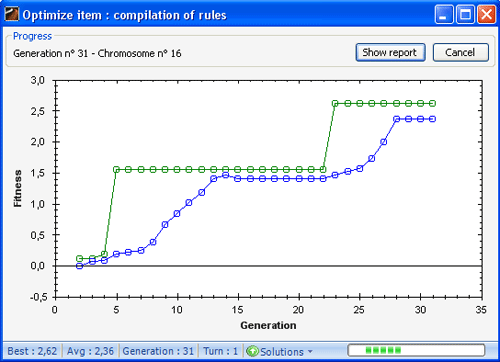Select the Avg : 2,36 status panel
Screen dimensions: 500x362
tap(90, 351)
